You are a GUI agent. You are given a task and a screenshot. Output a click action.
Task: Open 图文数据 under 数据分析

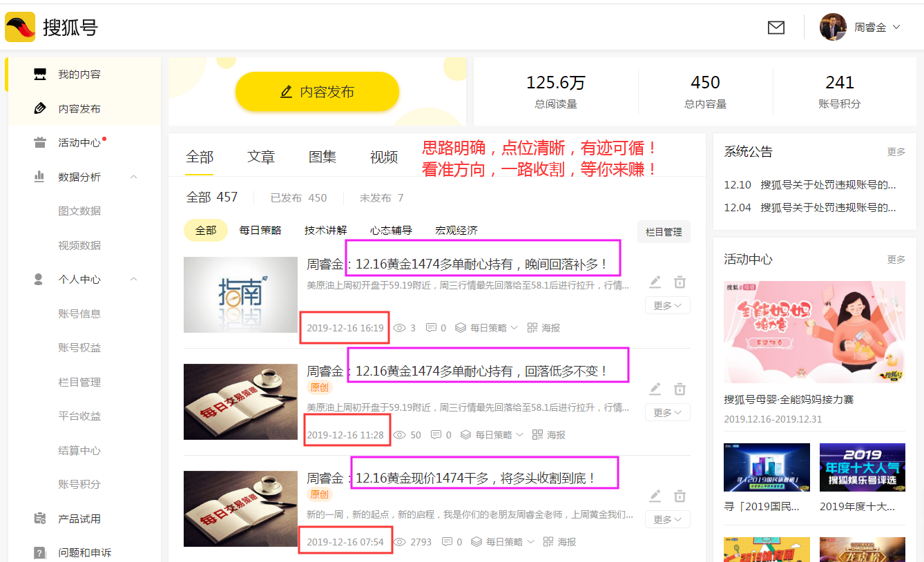tap(79, 211)
